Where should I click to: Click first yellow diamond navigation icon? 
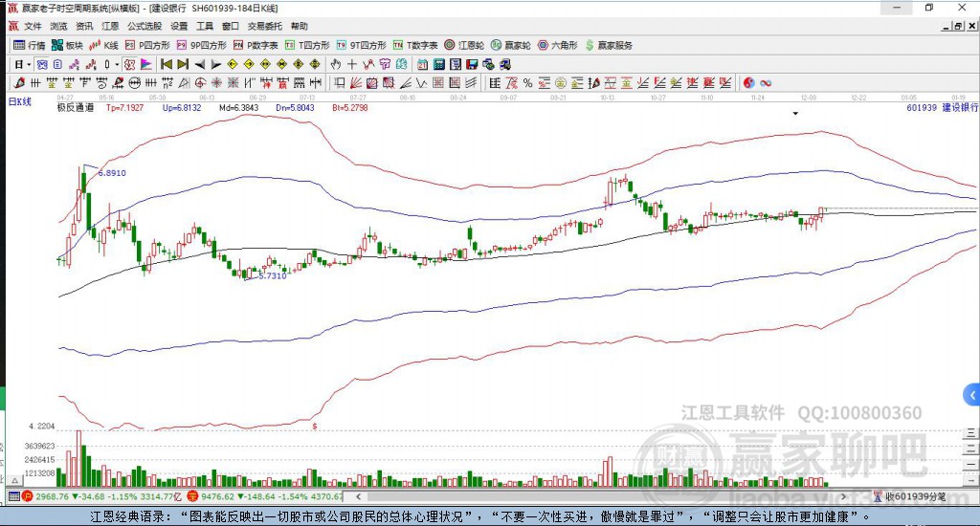(x=232, y=64)
